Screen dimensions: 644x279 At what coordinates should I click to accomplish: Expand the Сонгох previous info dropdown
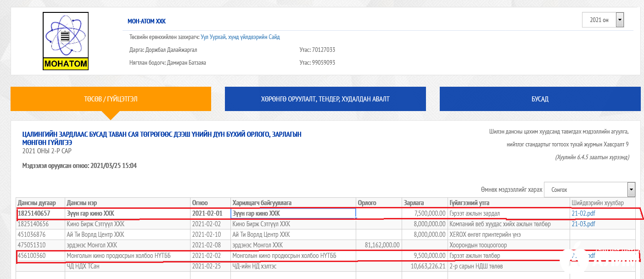(589, 190)
